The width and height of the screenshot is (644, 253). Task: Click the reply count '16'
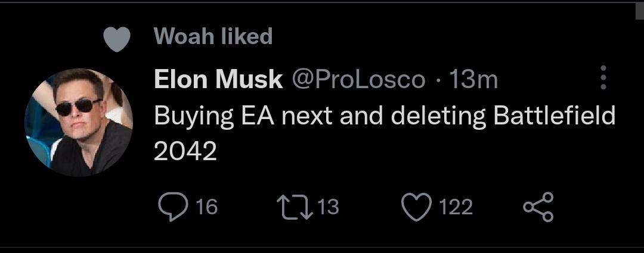coord(207,207)
